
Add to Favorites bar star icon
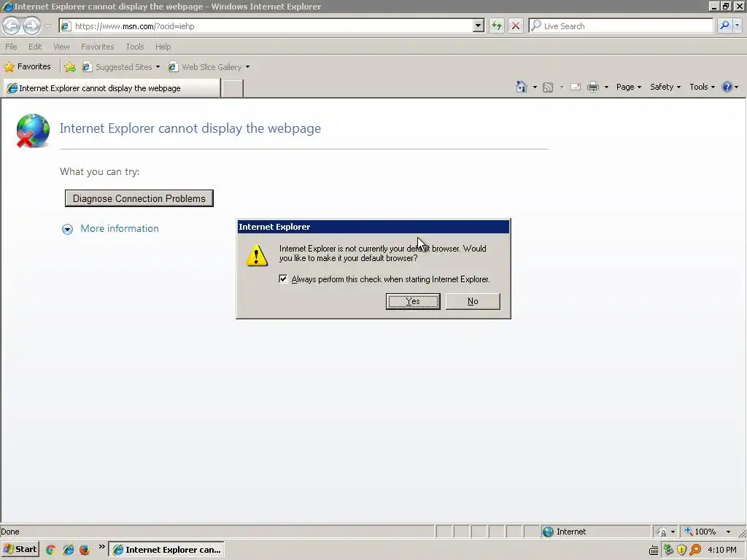click(x=70, y=66)
